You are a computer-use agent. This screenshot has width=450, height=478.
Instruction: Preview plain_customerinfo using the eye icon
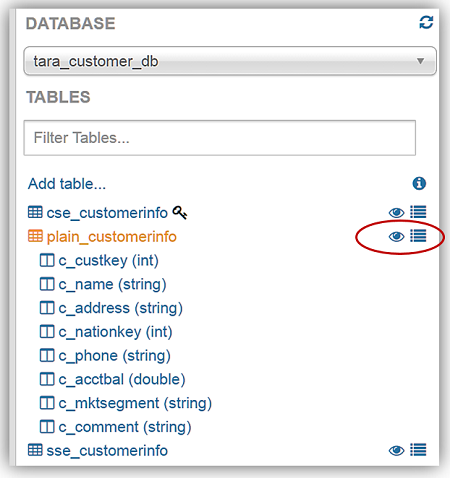click(x=396, y=237)
